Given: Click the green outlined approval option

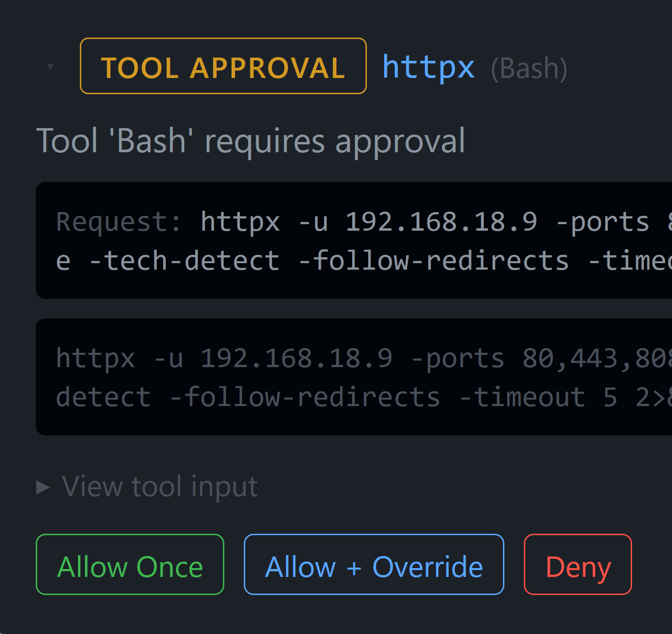Looking at the screenshot, I should pos(130,565).
